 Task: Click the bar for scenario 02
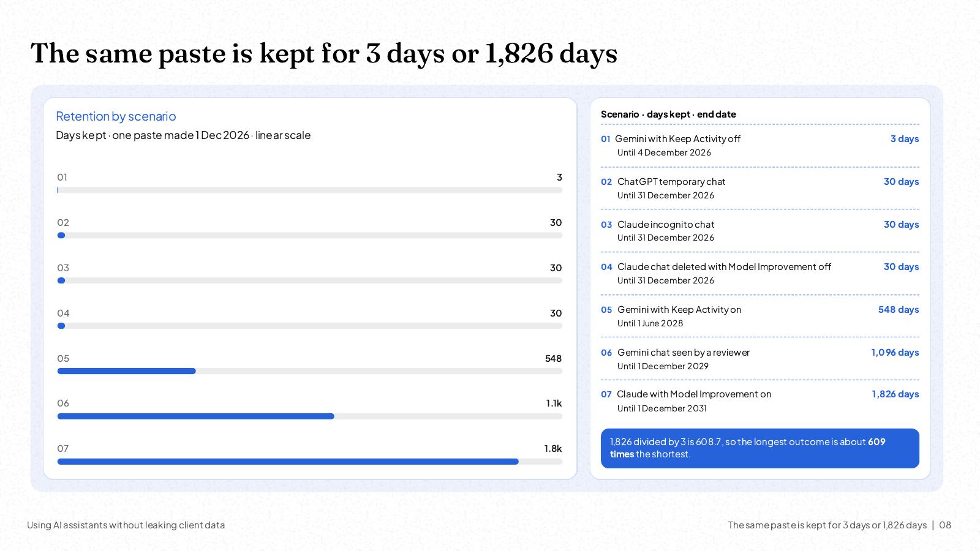tap(61, 235)
